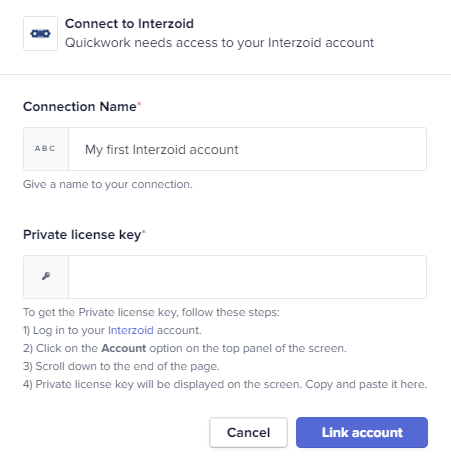Click 'My first Interzoid account' text
This screenshot has width=451, height=465.
pos(162,150)
